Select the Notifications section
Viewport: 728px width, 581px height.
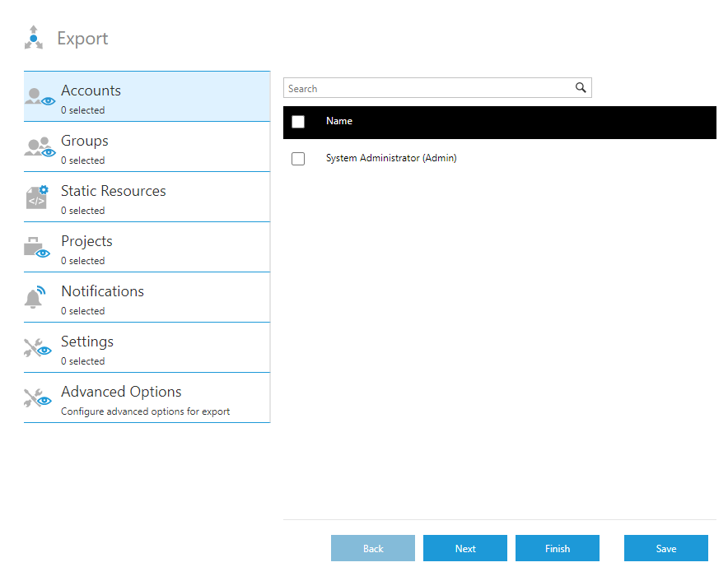pyautogui.click(x=147, y=297)
